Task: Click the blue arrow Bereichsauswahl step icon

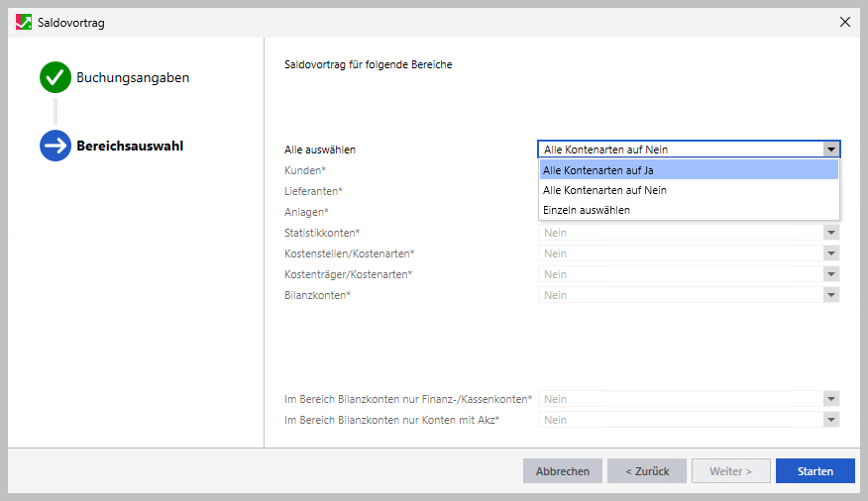Action: (x=55, y=146)
